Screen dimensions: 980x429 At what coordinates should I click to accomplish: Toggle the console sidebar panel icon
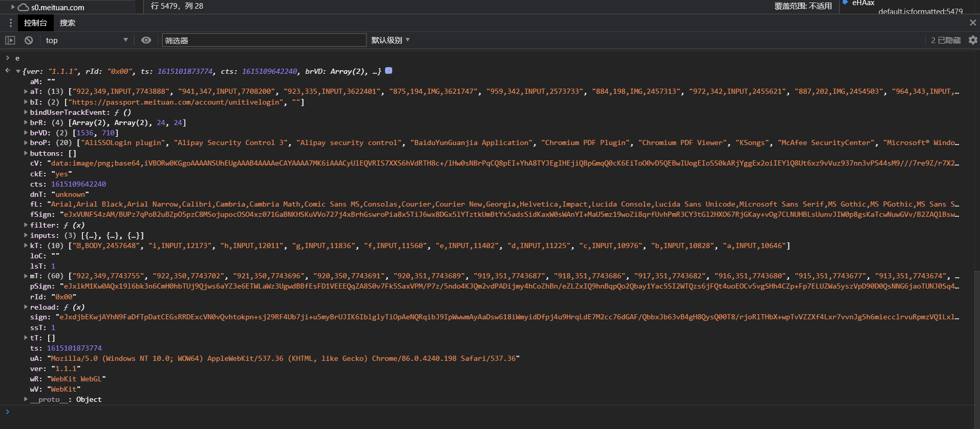tap(10, 40)
